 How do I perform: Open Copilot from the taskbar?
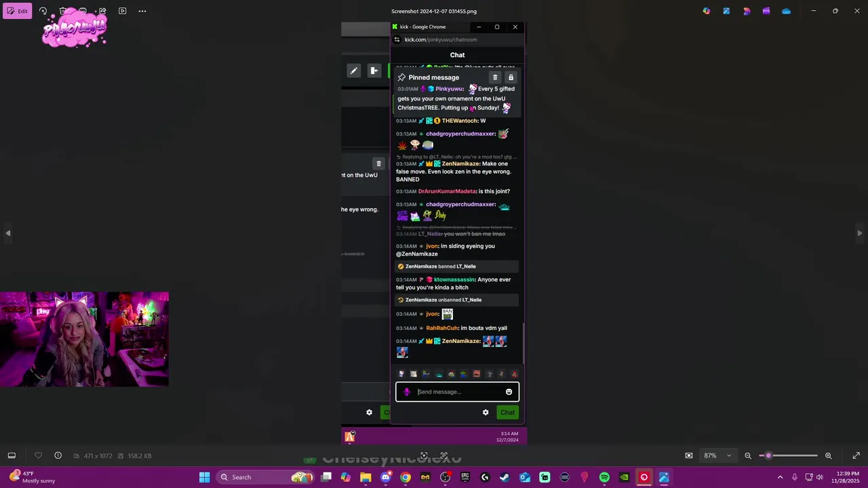pyautogui.click(x=346, y=477)
